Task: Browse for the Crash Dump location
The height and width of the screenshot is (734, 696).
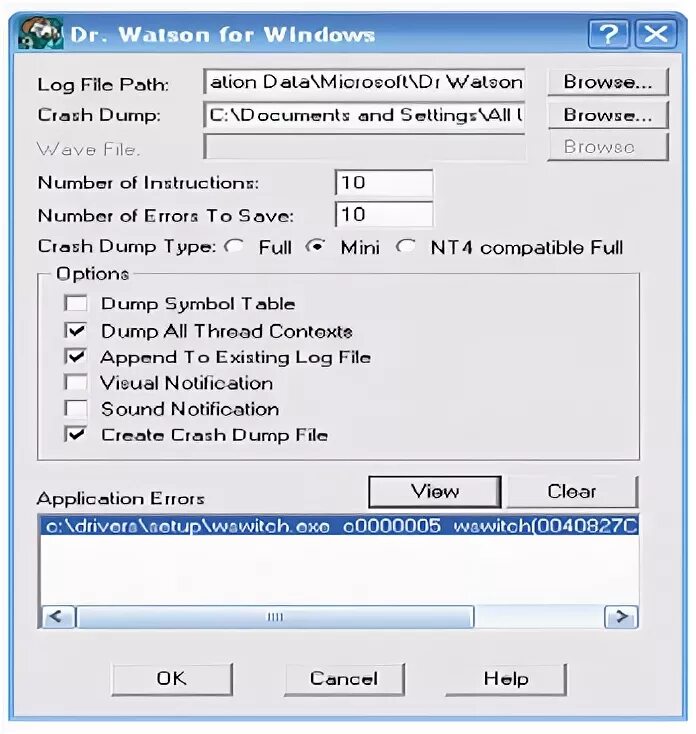Action: click(608, 115)
